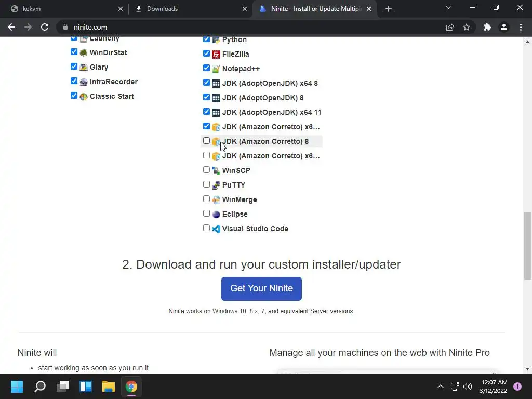532x399 pixels.
Task: Check the JDK (Amazon Corretto) 8 checkbox
Action: click(x=206, y=141)
